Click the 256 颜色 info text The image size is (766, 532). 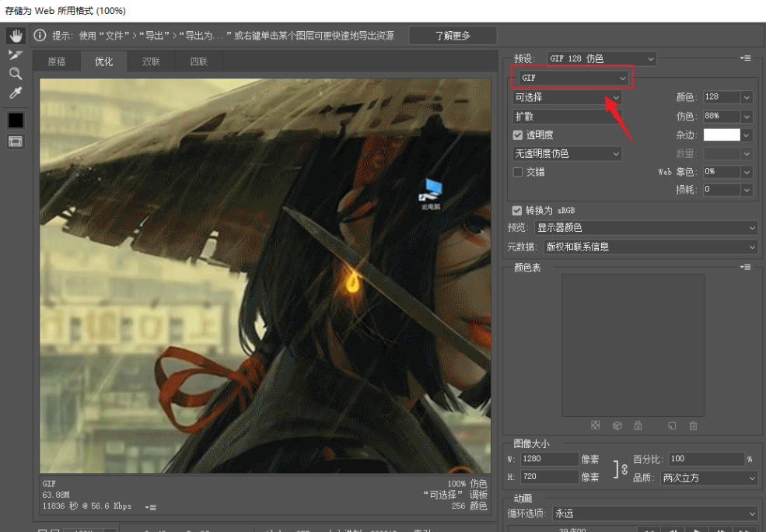coord(469,506)
